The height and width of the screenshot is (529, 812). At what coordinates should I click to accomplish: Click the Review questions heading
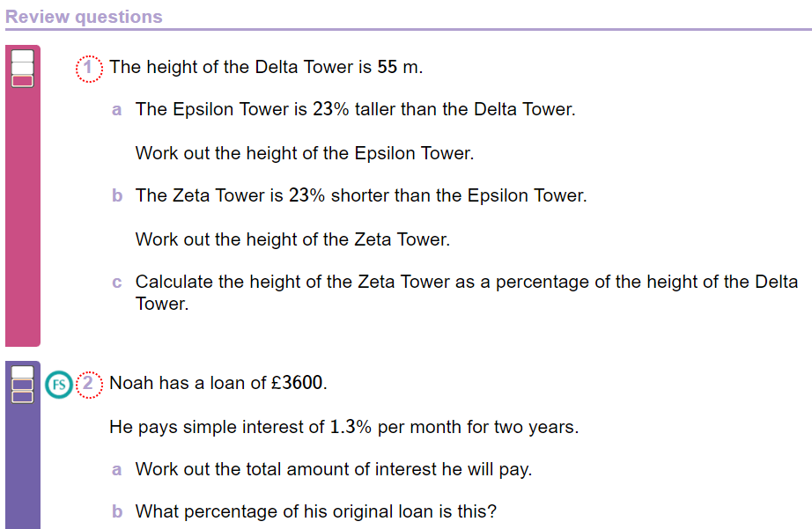point(84,17)
